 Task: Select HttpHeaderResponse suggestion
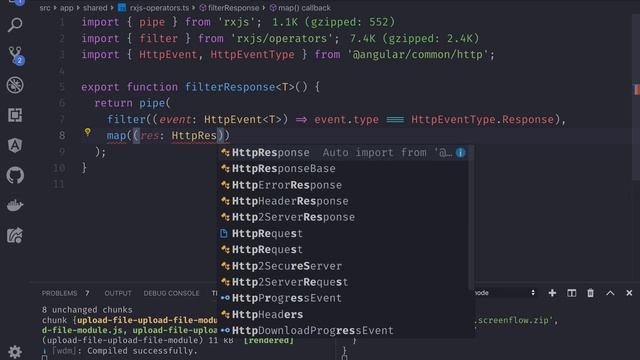(x=342, y=201)
